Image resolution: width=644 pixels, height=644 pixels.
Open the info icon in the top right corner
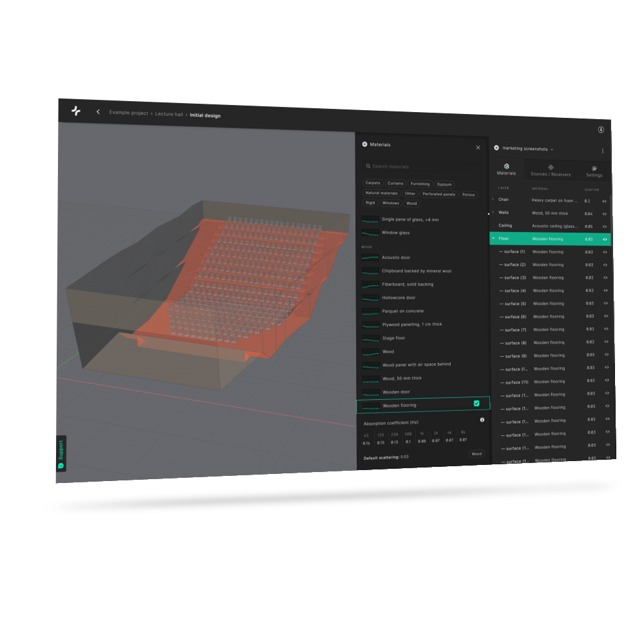coord(601,129)
